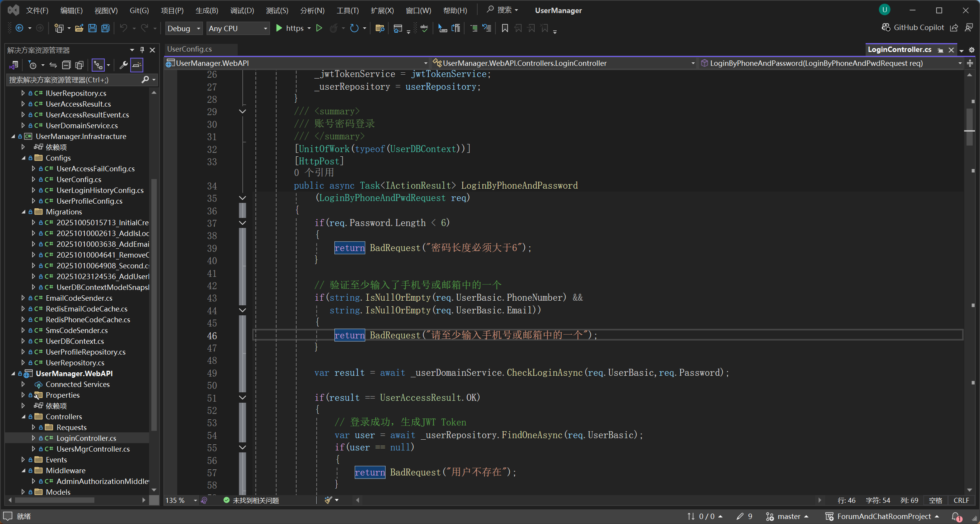The image size is (980, 524).
Task: Click the Save All toolbar icon
Action: coord(105,28)
